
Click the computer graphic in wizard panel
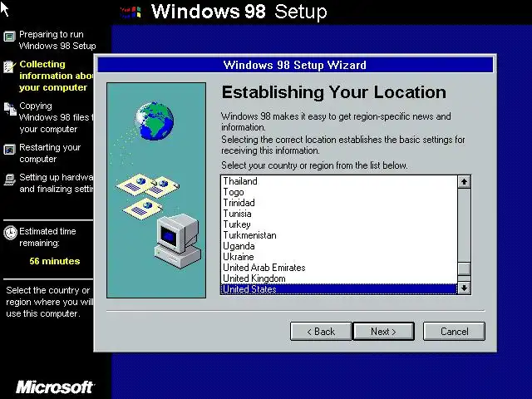(x=177, y=241)
